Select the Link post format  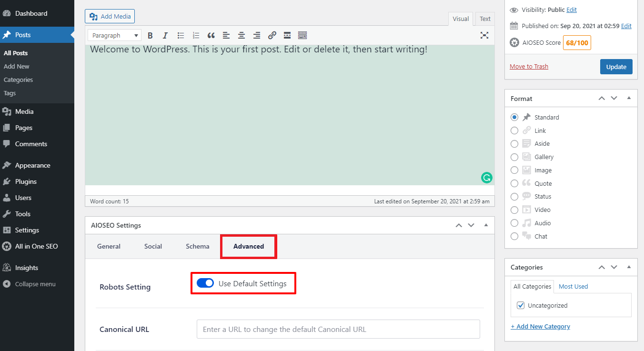(514, 130)
